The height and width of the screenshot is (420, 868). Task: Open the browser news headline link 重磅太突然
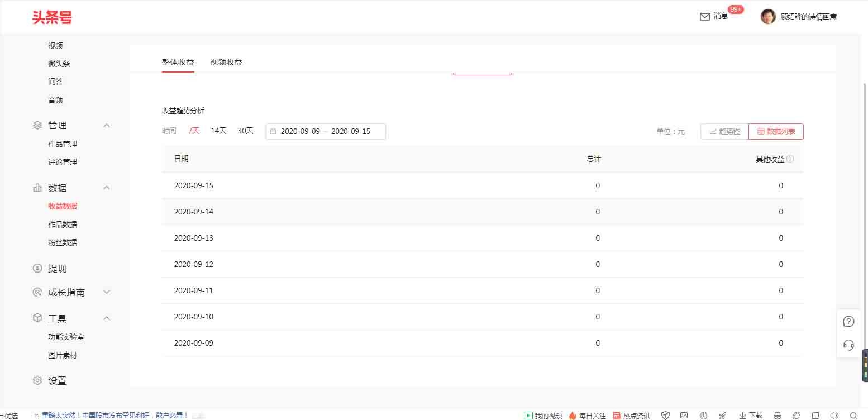point(115,416)
